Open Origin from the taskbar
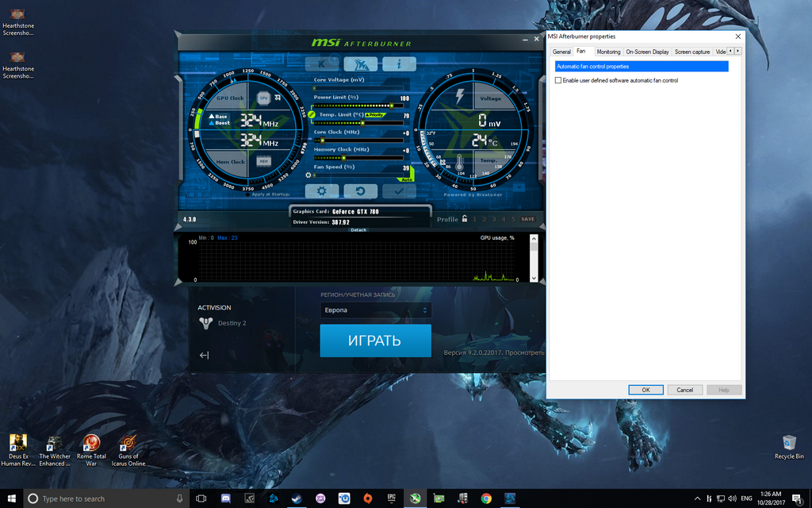The image size is (812, 508). pyautogui.click(x=368, y=498)
